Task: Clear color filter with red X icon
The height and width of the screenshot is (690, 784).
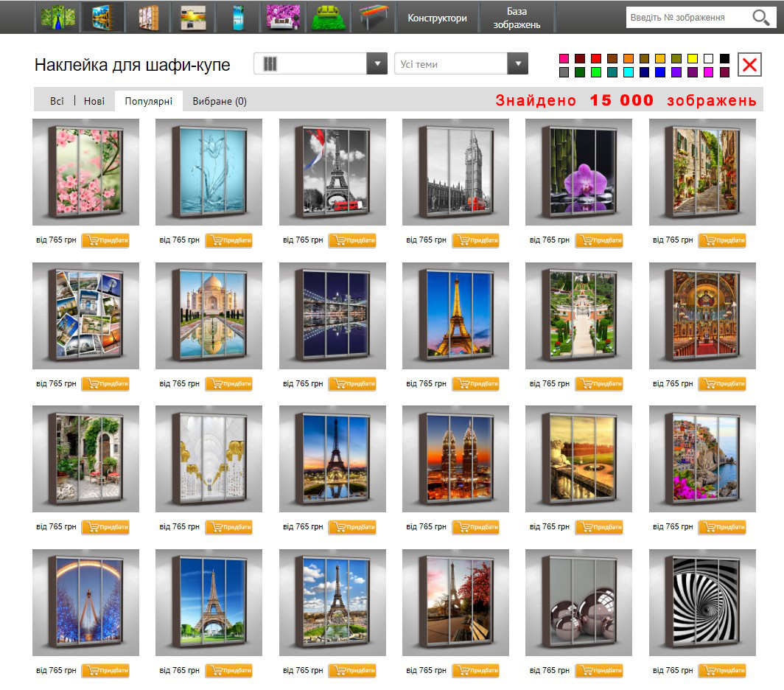Action: coord(749,65)
